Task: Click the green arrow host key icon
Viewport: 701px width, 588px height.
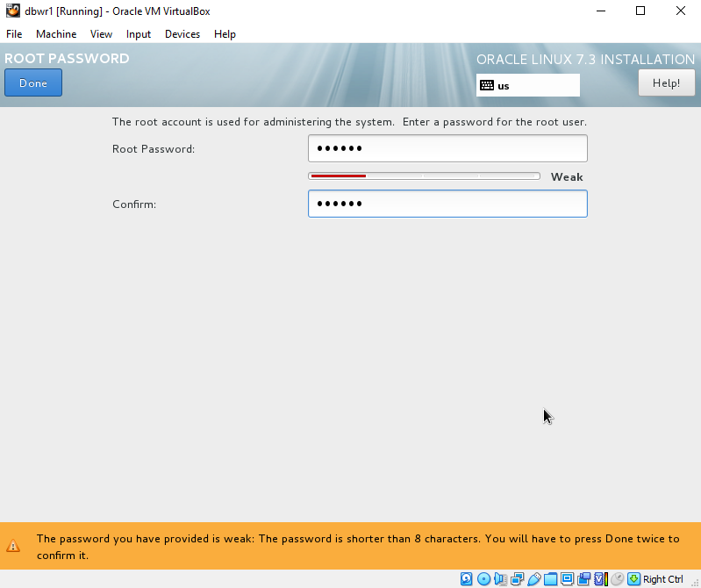Action: (x=633, y=579)
